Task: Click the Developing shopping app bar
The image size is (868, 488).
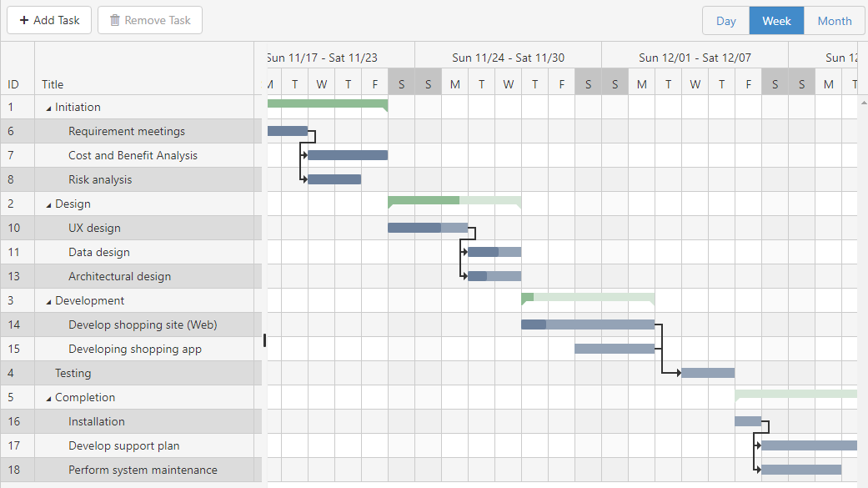Action: [x=615, y=349]
